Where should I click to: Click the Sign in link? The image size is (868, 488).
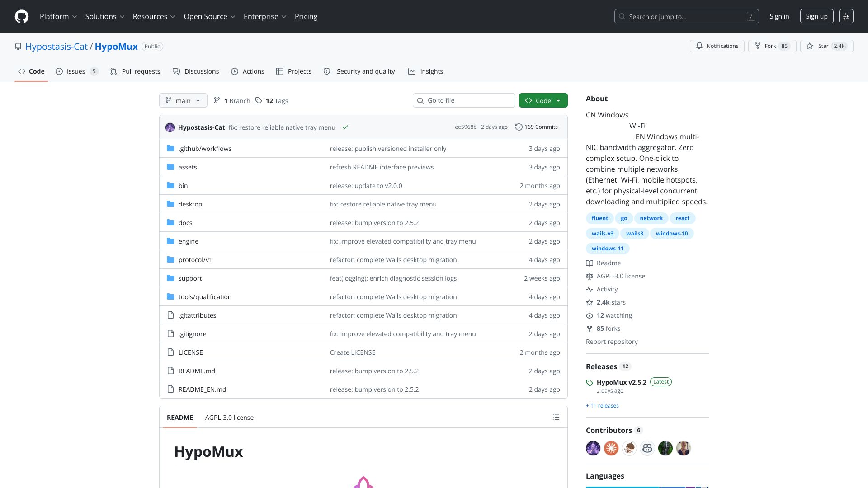click(779, 16)
